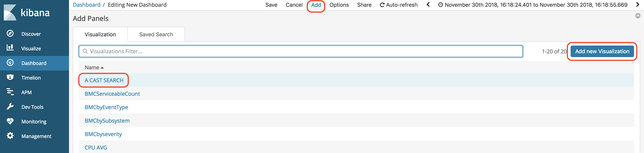The height and width of the screenshot is (153, 644).
Task: Add the CPU AVG visualization
Action: coord(96,148)
